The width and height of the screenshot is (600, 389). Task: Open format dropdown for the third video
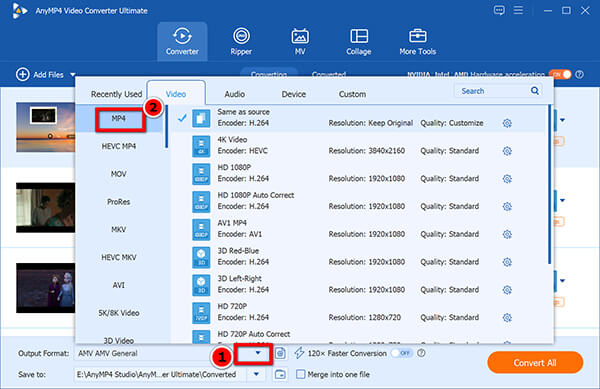562,280
